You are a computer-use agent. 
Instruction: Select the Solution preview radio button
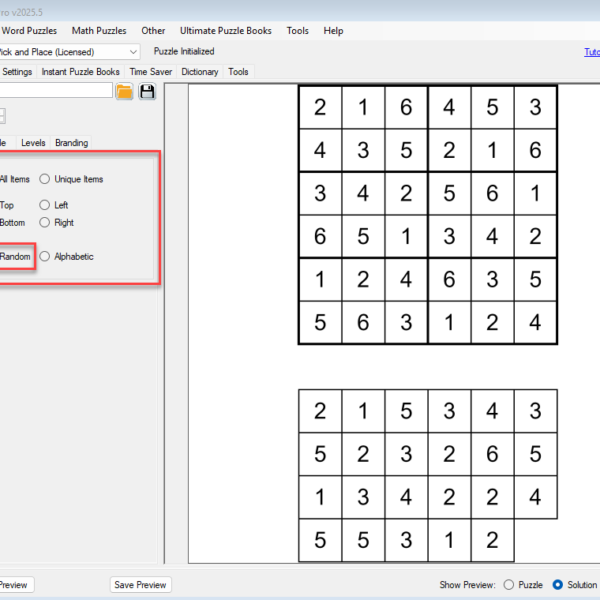(558, 585)
